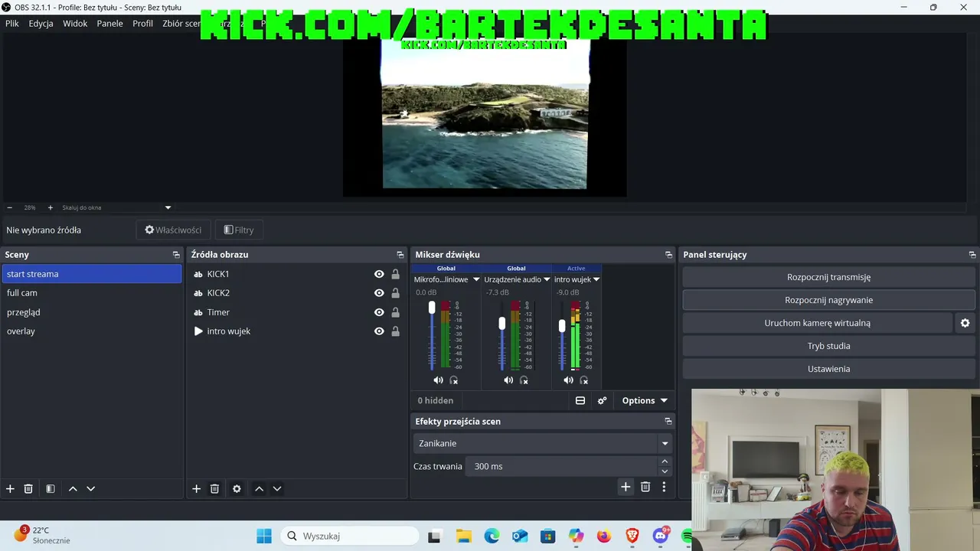Toggle monitoring for Mikrofon liniowe channel
Image resolution: width=980 pixels, height=551 pixels.
pos(454,380)
